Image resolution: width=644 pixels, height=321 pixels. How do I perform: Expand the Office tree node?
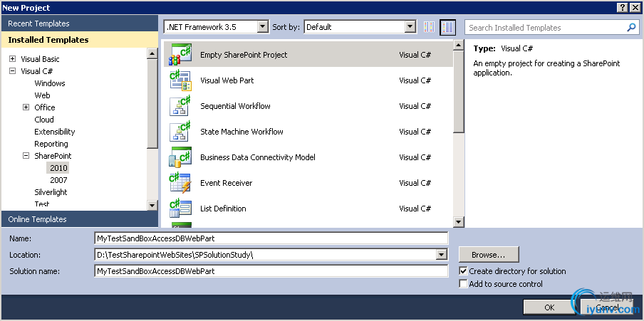click(x=26, y=107)
